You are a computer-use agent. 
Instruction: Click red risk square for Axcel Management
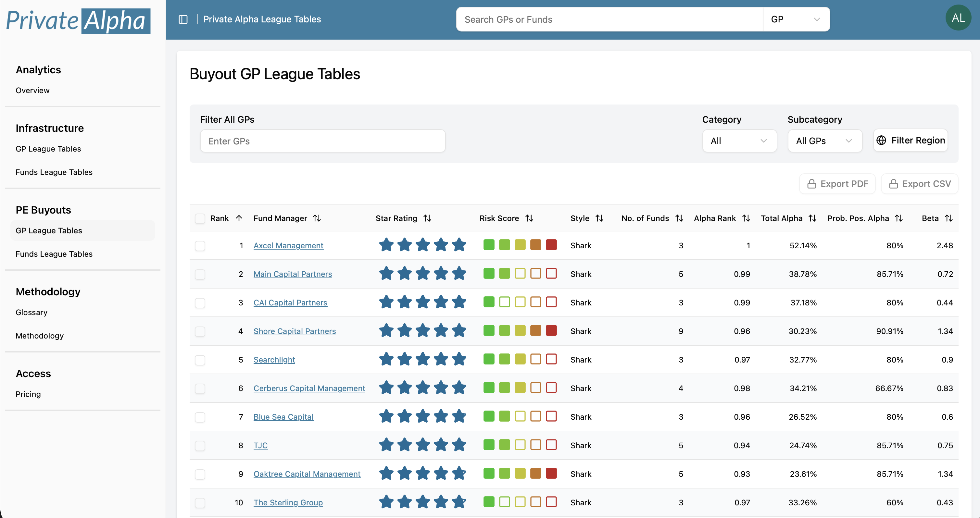[x=551, y=245]
